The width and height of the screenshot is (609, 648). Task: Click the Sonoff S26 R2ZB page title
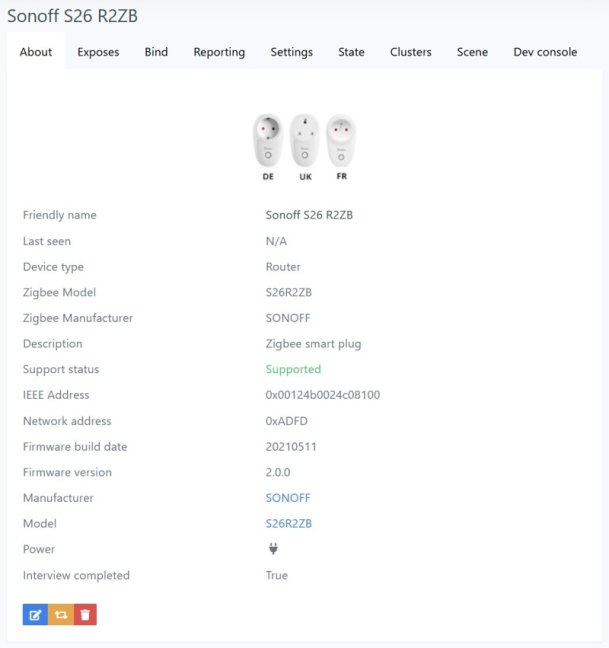click(x=72, y=16)
